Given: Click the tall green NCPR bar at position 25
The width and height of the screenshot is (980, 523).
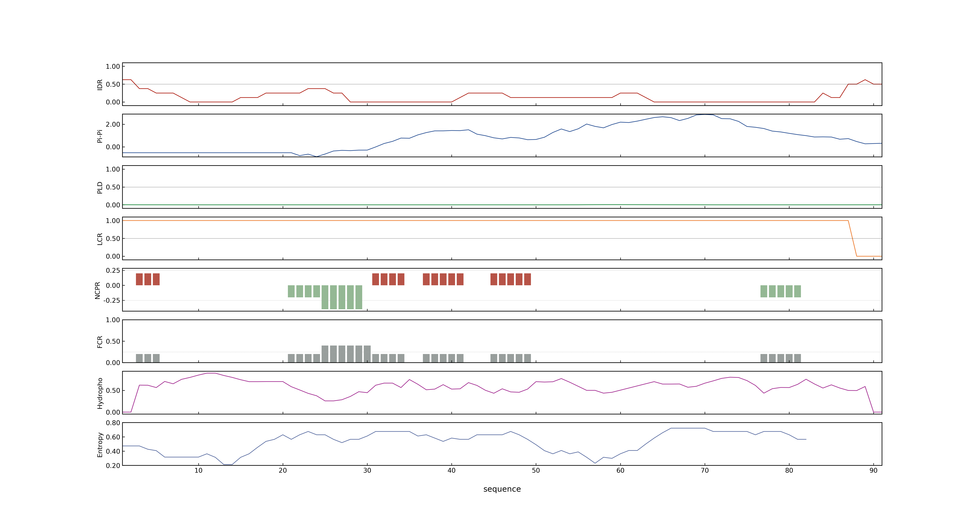Looking at the screenshot, I should coord(325,297).
